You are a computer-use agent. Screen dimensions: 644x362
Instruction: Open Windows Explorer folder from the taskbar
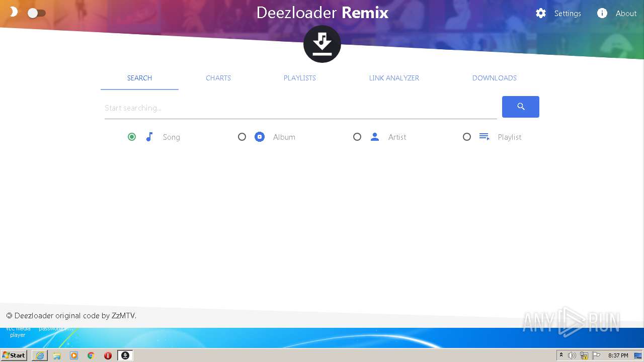[x=57, y=355]
